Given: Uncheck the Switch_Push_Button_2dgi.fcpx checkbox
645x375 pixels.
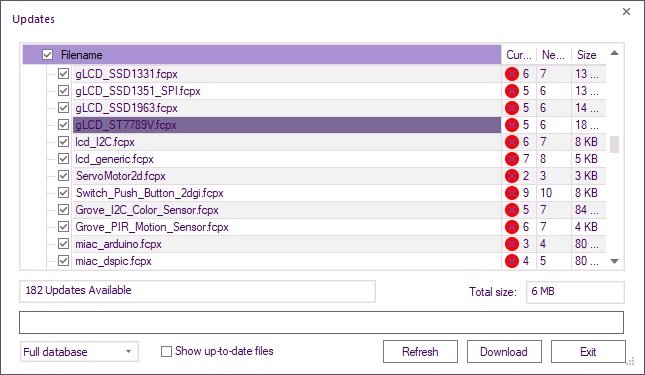Looking at the screenshot, I should 63,192.
